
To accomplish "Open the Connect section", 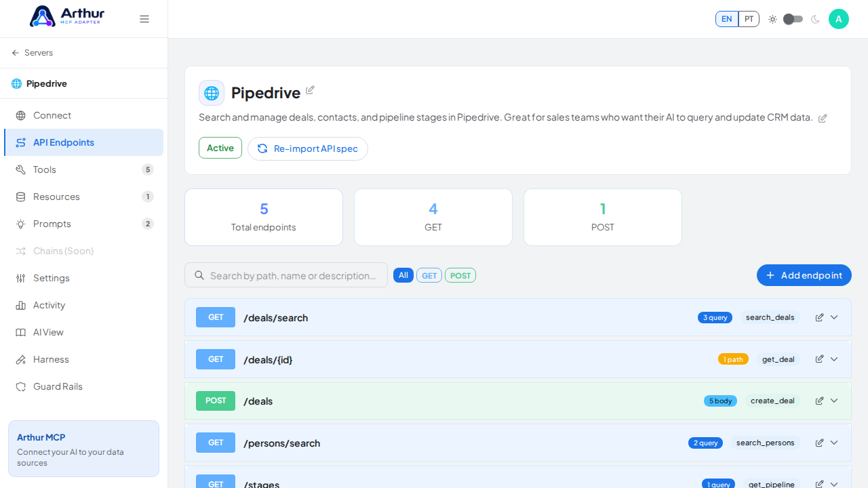I will (83, 115).
